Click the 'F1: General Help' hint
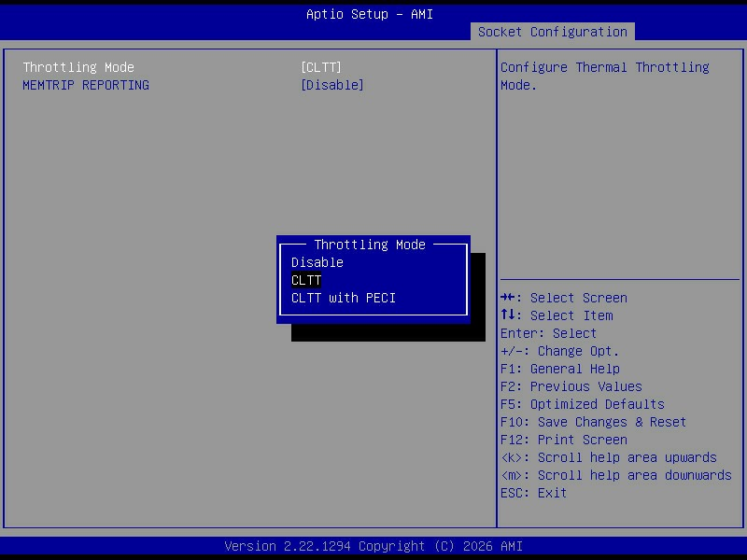This screenshot has width=747, height=560. 560,369
